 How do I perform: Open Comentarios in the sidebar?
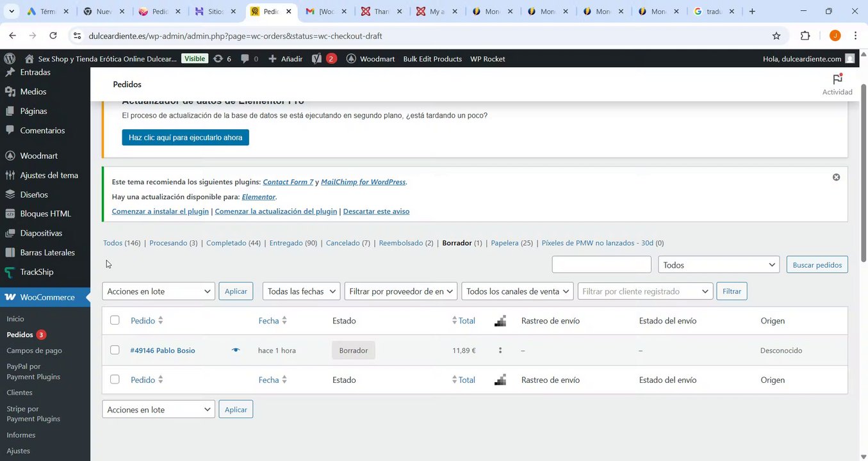tap(42, 131)
